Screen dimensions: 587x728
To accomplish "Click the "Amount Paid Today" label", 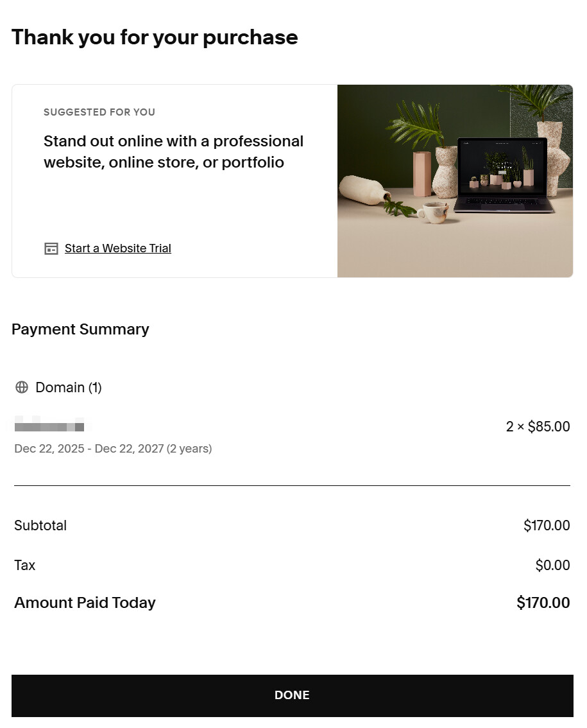I will (85, 603).
